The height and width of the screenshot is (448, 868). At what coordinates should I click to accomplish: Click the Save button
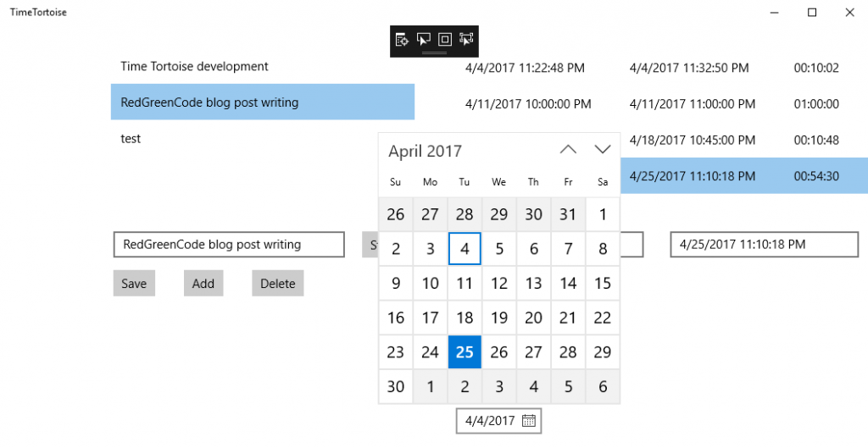click(x=134, y=284)
